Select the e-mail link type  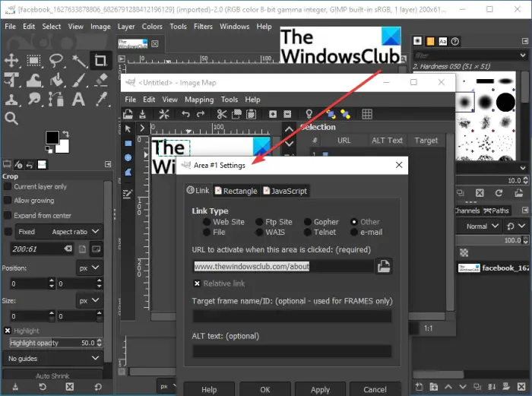(x=353, y=232)
